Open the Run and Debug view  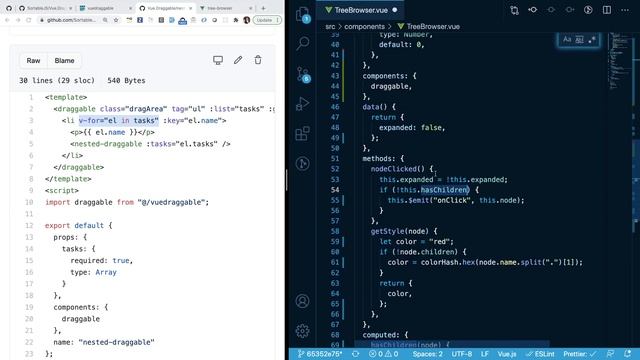coord(302,104)
